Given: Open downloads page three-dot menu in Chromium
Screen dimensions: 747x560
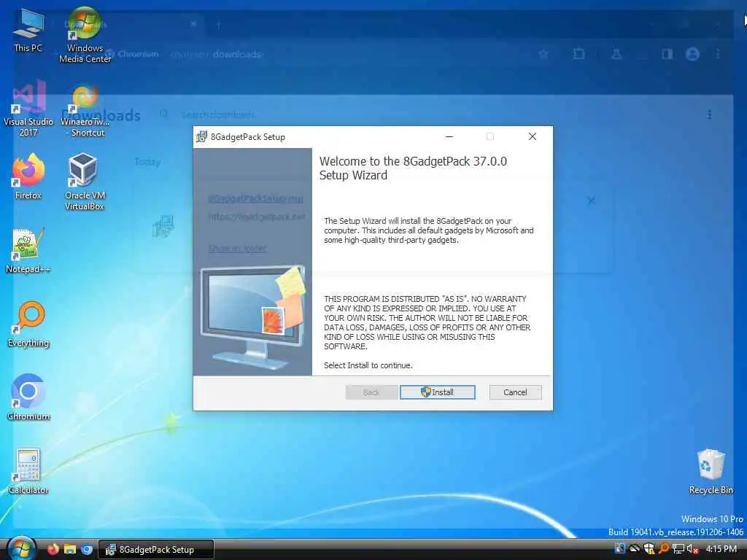Looking at the screenshot, I should pos(709,114).
